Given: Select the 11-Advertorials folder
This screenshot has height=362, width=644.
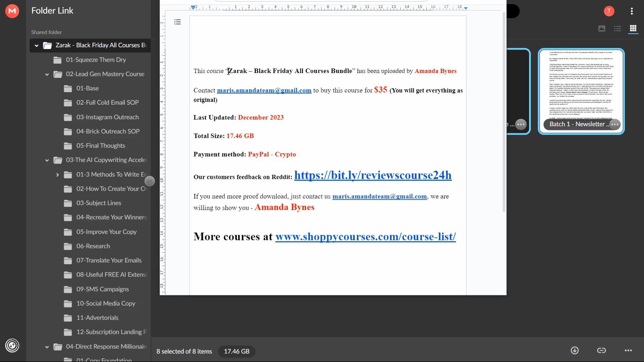Looking at the screenshot, I should point(97,318).
